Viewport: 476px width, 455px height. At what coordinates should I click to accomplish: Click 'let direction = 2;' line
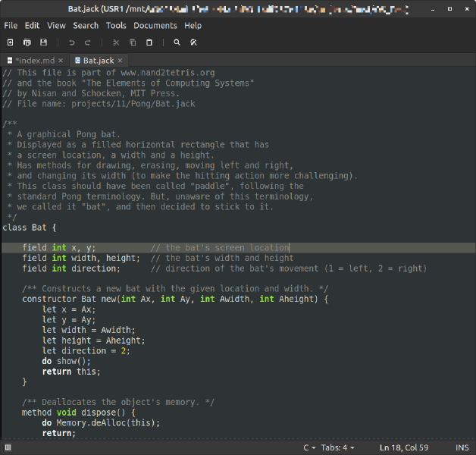(86, 351)
